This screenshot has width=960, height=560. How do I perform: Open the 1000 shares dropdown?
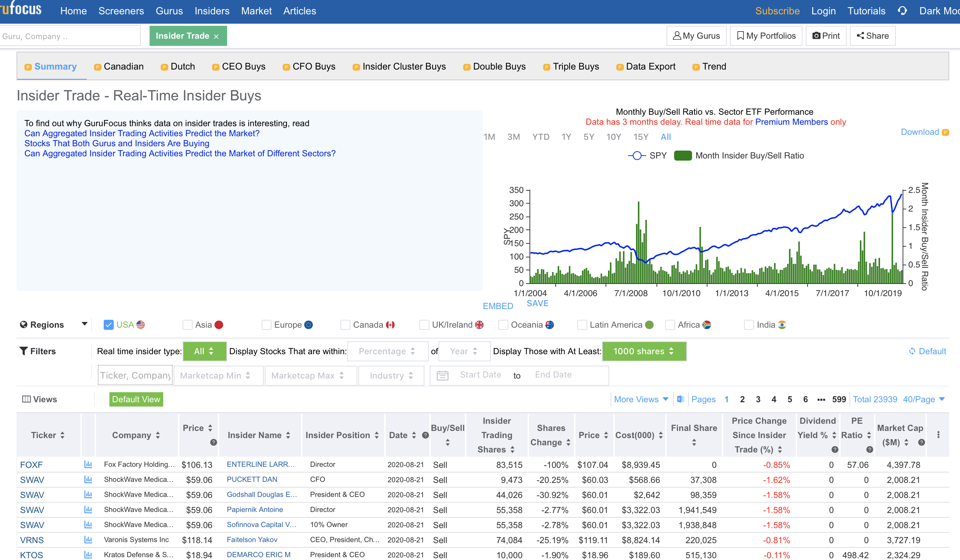pos(644,351)
